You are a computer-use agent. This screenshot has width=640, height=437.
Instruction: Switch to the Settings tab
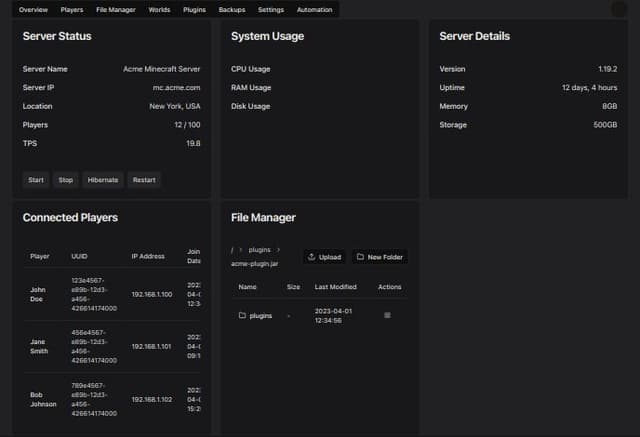coord(271,9)
